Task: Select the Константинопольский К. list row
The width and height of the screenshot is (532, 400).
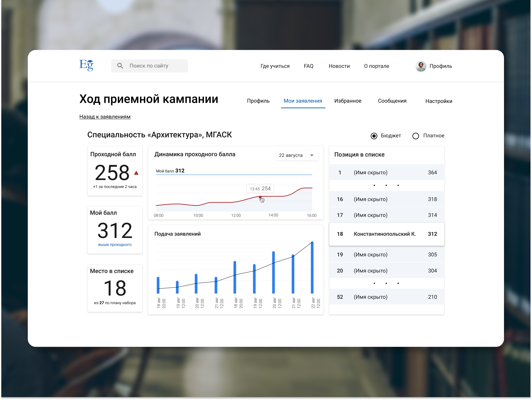Action: click(x=386, y=234)
